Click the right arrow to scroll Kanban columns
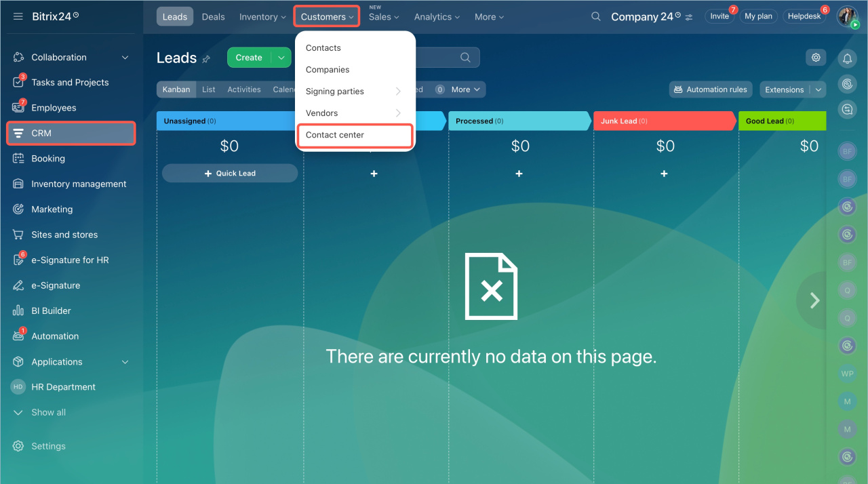Image resolution: width=868 pixels, height=484 pixels. [814, 301]
